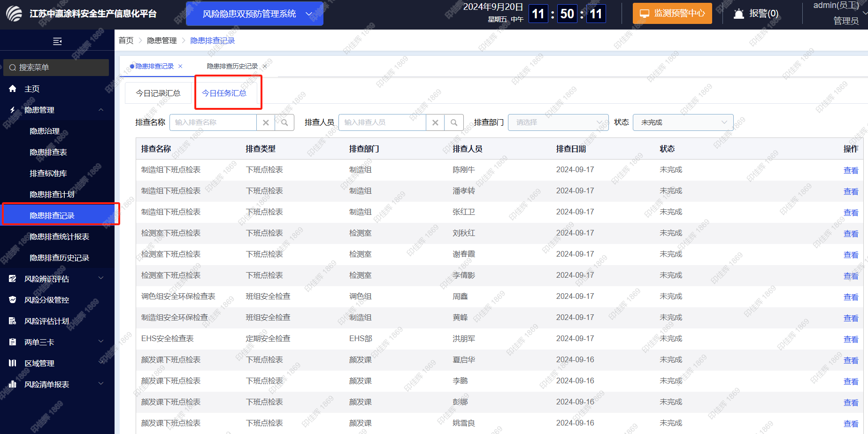Image resolution: width=868 pixels, height=434 pixels.
Task: Close the 隐患排查历史记录 page tab
Action: tap(265, 66)
